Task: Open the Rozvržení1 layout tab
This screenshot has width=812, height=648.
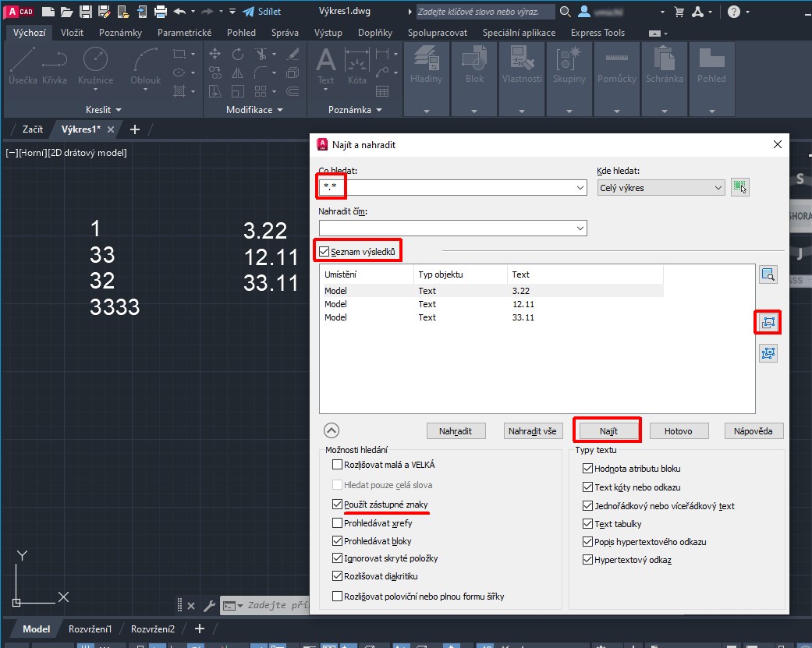Action: (90, 629)
